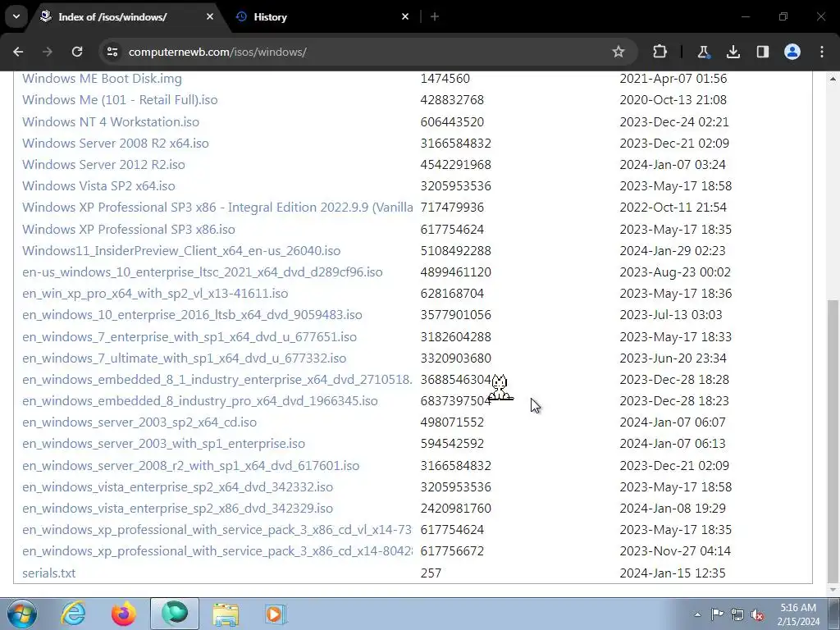
Task: Launch Firefox from the taskbar
Action: point(124,614)
